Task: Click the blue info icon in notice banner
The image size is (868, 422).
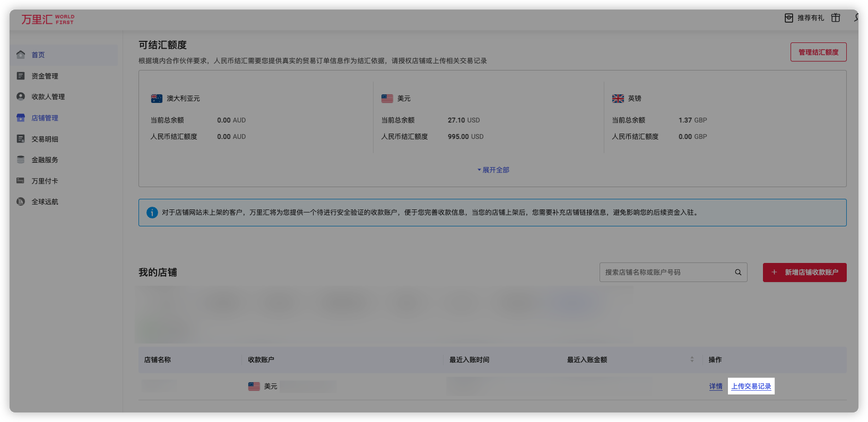Action: [x=152, y=213]
